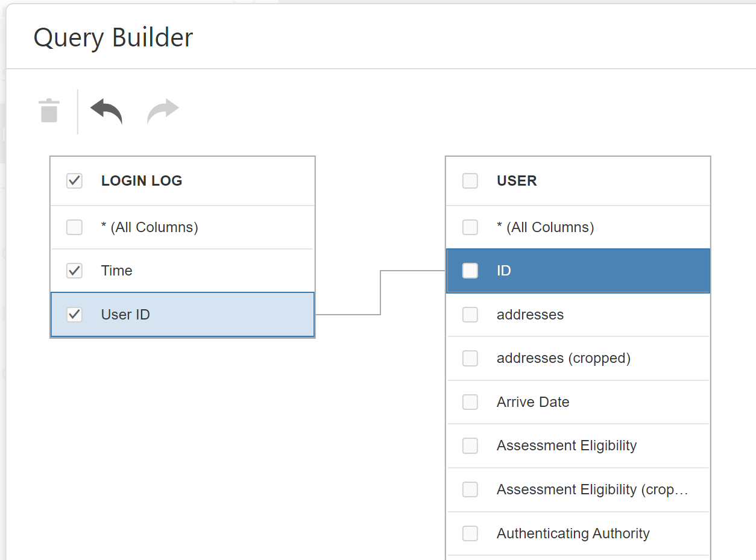This screenshot has width=756, height=560.
Task: Enable the addresses column checkbox
Action: pyautogui.click(x=470, y=315)
